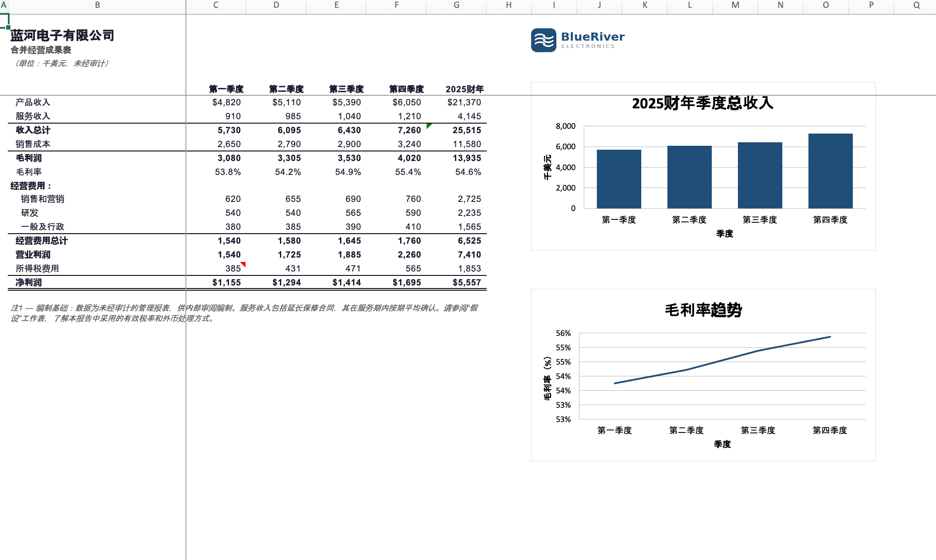Select column G header
Image resolution: width=936 pixels, height=560 pixels.
(456, 5)
